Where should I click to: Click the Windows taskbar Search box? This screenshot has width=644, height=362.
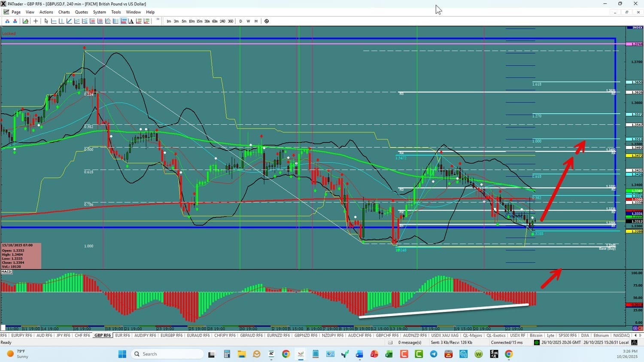coord(167,354)
